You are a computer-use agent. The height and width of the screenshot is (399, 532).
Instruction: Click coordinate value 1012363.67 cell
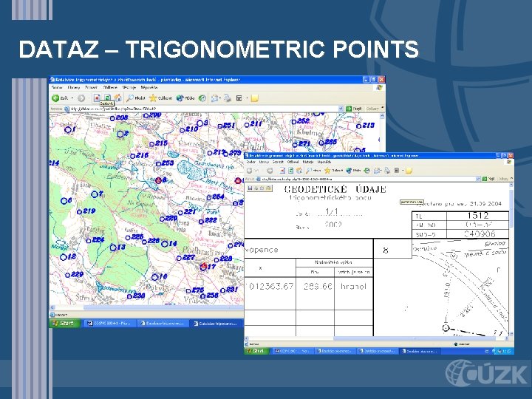(270, 287)
